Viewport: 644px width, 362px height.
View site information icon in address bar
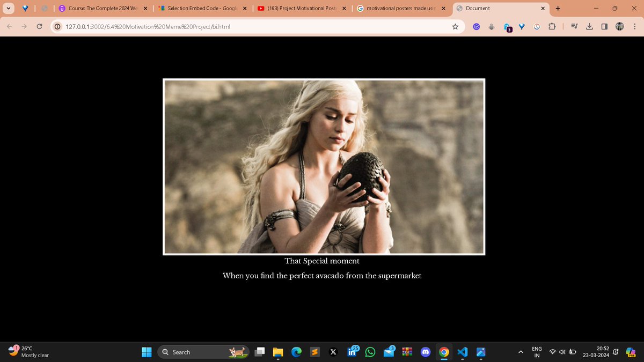click(57, 26)
